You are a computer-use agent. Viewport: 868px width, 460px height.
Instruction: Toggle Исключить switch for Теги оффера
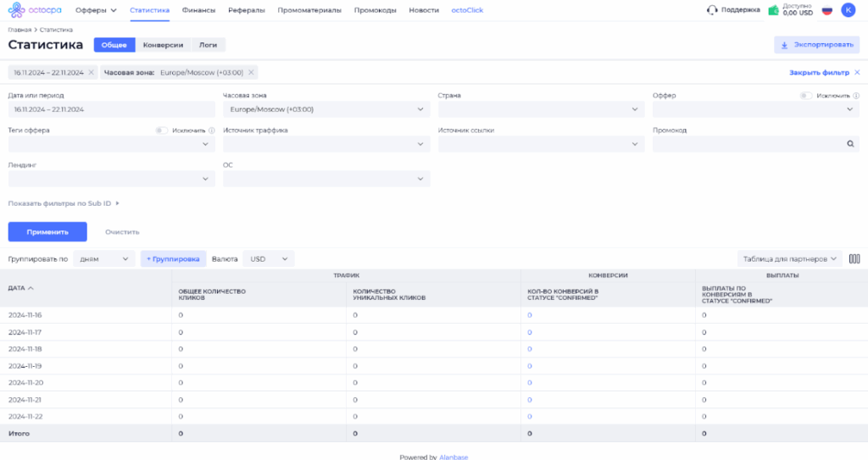(x=162, y=130)
